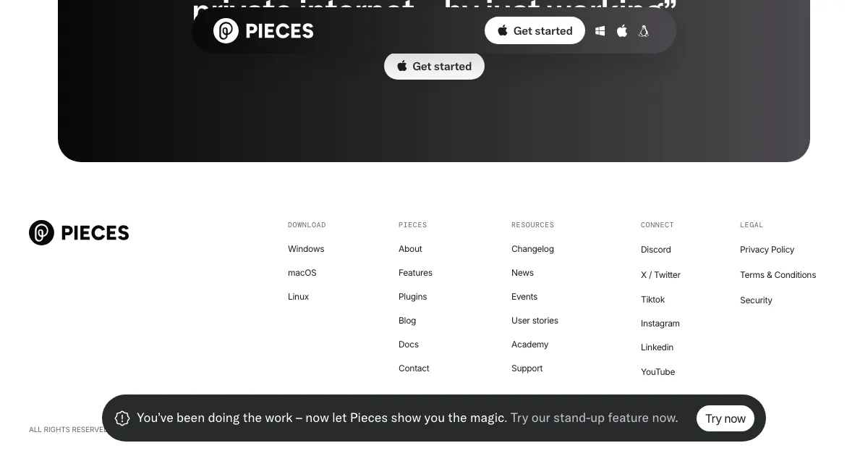This screenshot has height=456, width=868.
Task: Open the X / Twitter link
Action: click(660, 275)
